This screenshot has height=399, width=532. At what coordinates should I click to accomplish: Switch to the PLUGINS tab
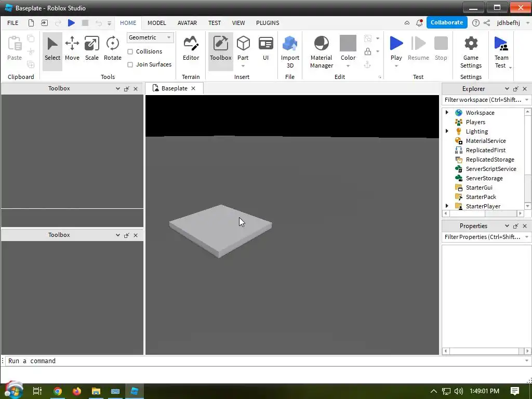pos(268,23)
